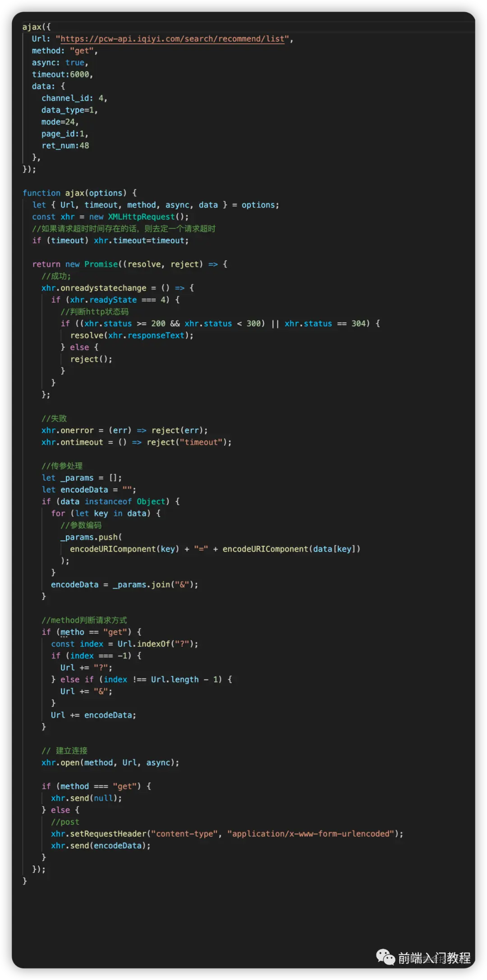Click the line 'ret_num:48'

pos(65,146)
